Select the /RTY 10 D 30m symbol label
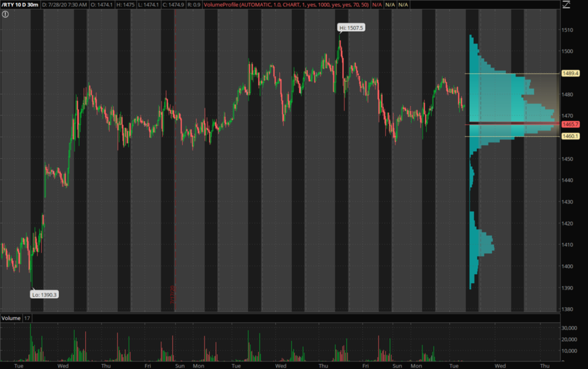 (x=21, y=5)
